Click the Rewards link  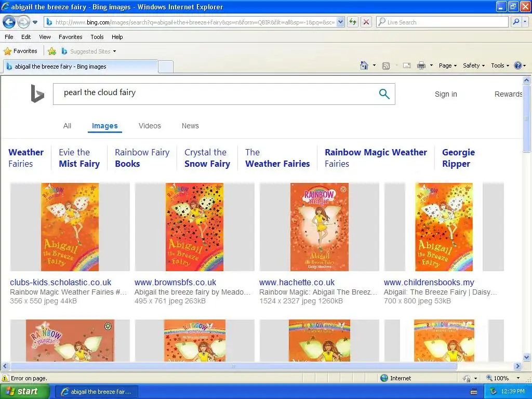click(508, 95)
